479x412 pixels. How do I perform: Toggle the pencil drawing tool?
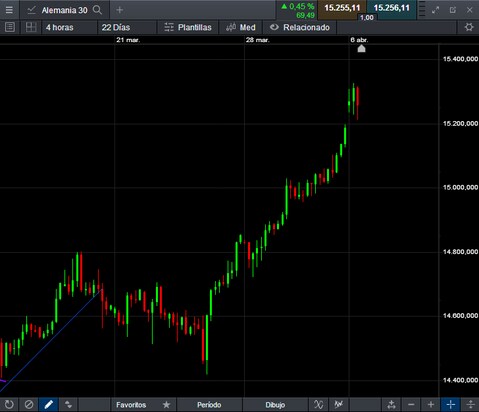coord(49,405)
